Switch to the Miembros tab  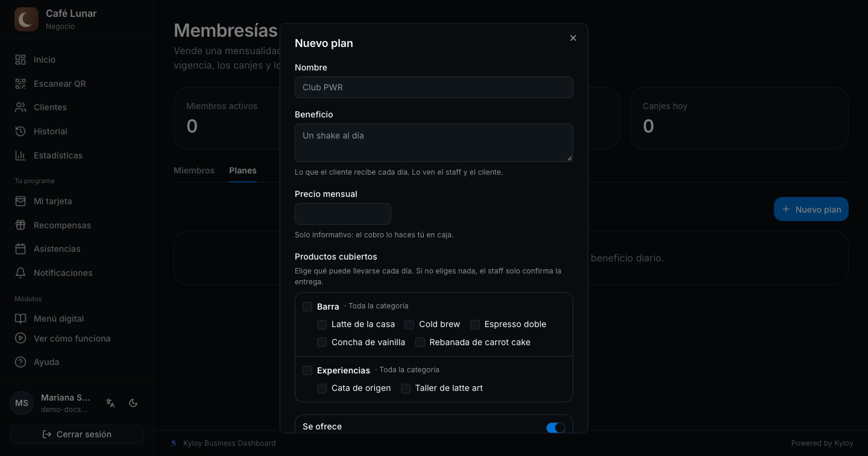point(194,170)
